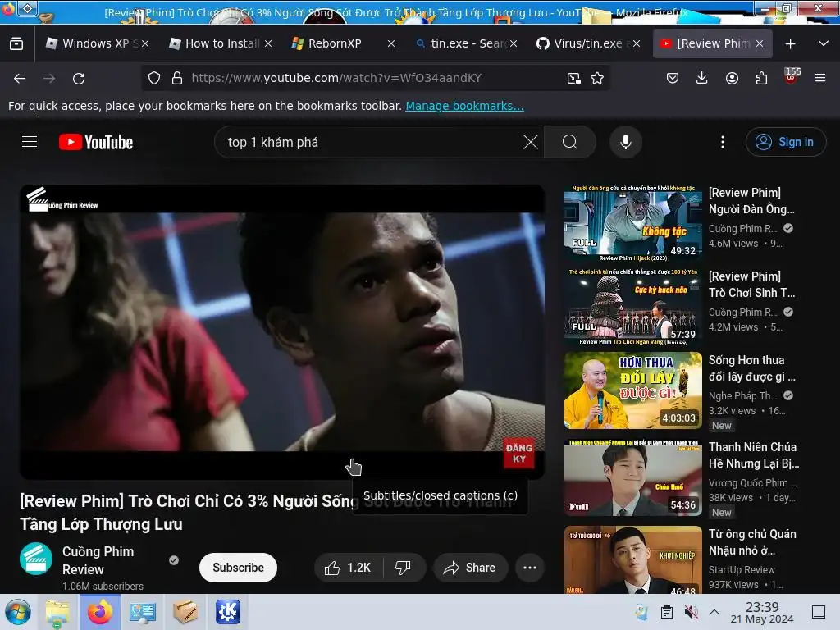Open a new browser tab
This screenshot has height=630, width=840.
790,44
